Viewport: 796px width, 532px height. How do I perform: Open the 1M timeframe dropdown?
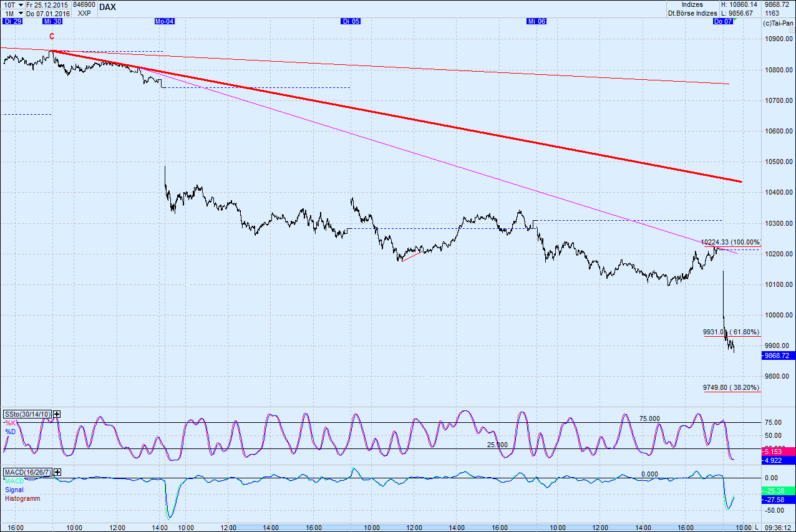(21, 12)
